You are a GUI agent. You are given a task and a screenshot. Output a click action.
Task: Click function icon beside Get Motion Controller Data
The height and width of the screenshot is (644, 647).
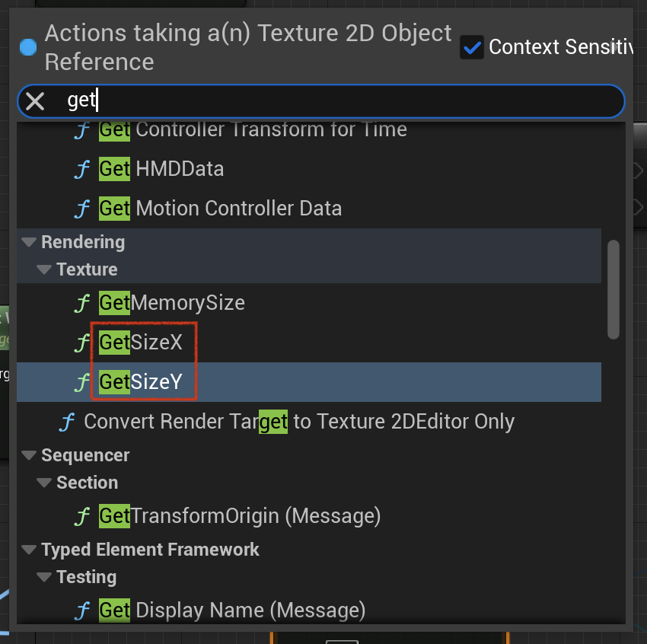coord(81,209)
